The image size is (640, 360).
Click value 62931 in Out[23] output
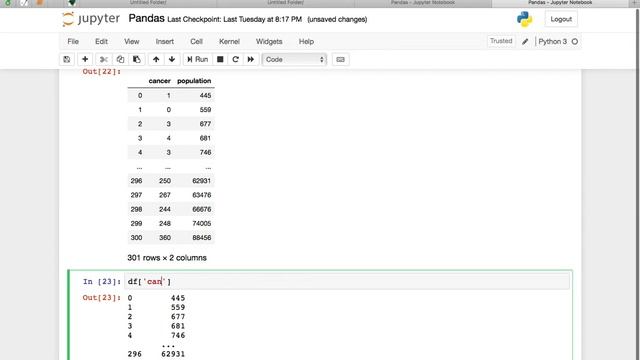173,354
